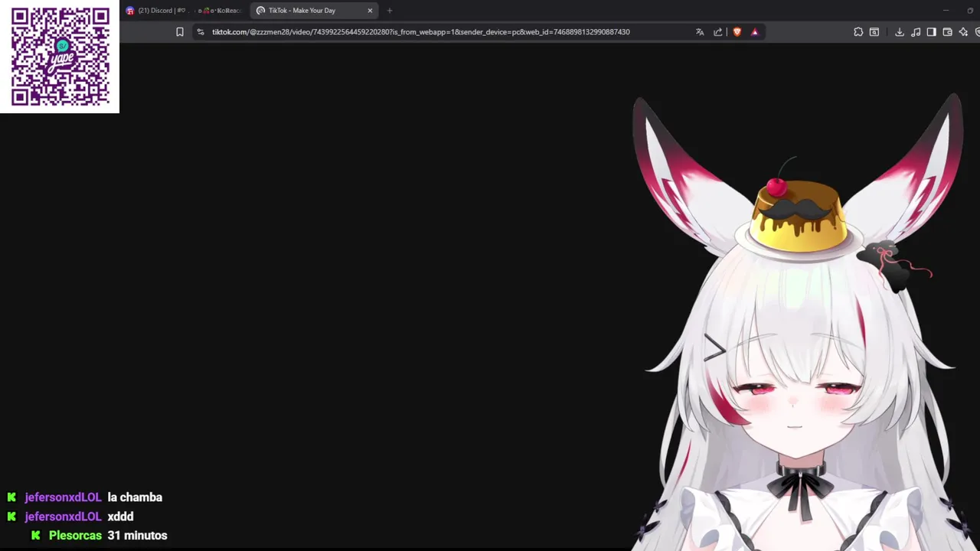Click the tiktok.com URL address field
980x551 pixels.
coord(420,32)
